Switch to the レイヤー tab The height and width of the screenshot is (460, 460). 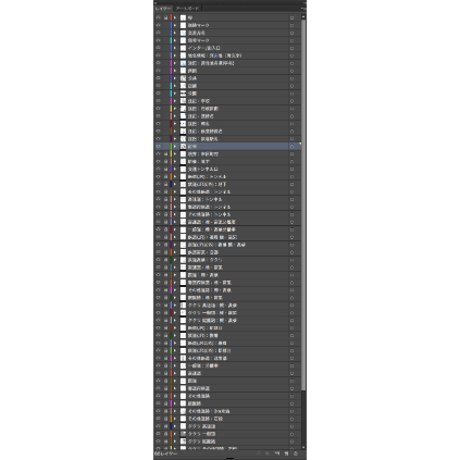(163, 8)
